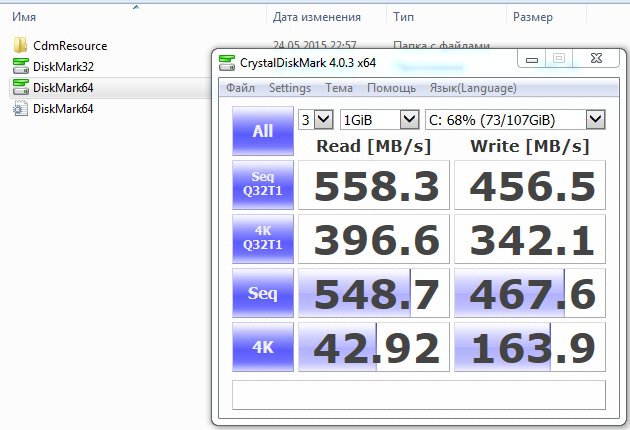630x430 pixels.
Task: Click the CdmResource folder icon
Action: tap(20, 45)
